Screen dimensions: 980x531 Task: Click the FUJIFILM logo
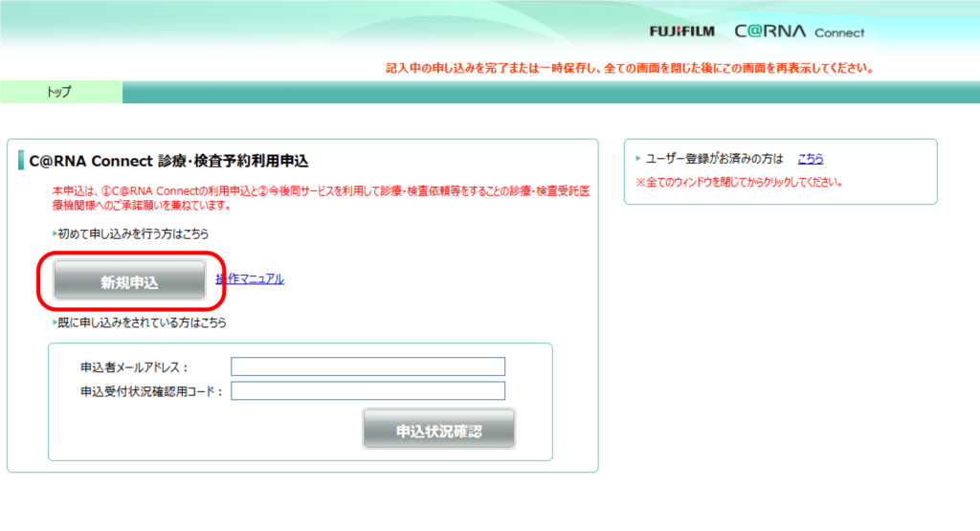click(681, 32)
